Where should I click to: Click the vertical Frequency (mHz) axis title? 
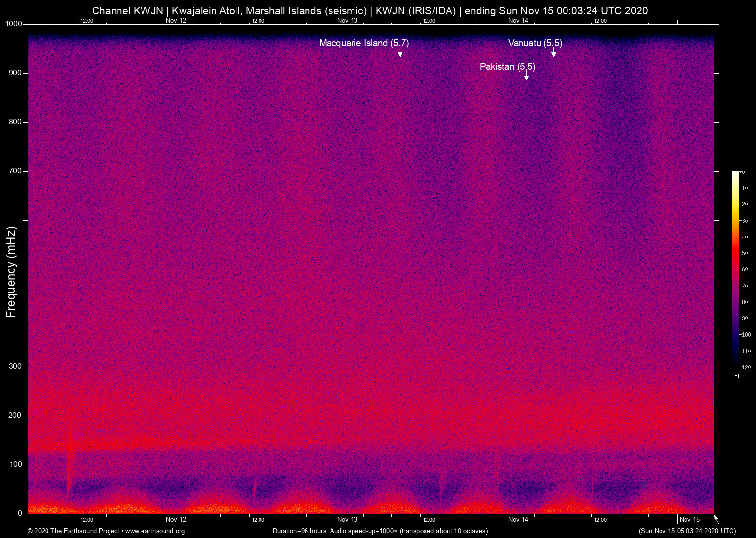click(11, 272)
